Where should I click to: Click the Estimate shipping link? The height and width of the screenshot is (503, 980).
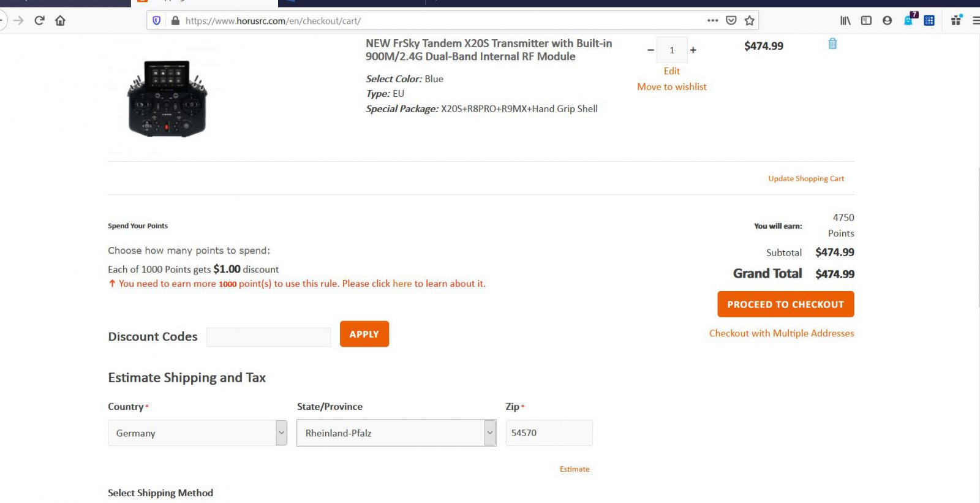575,469
